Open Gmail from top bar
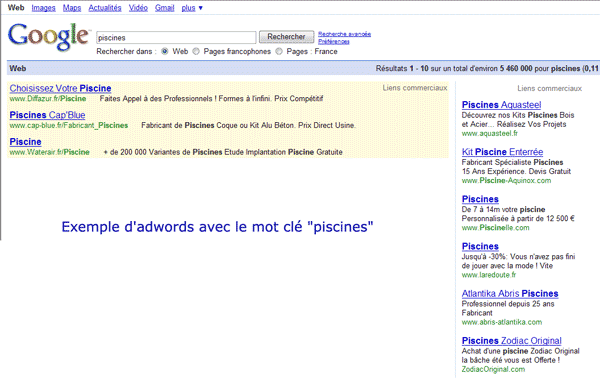This screenshot has height=378, width=600. [x=165, y=8]
